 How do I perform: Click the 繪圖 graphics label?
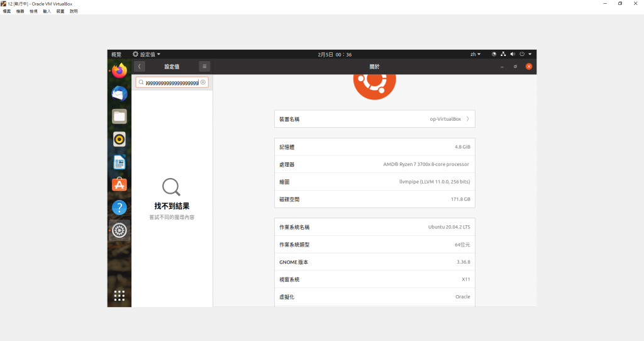(284, 182)
